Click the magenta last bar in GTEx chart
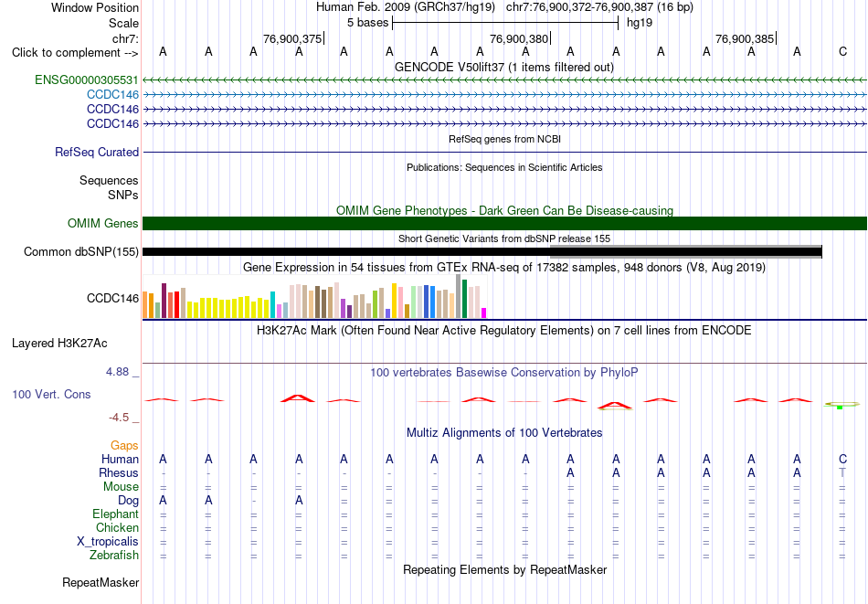This screenshot has height=604, width=868. click(x=484, y=313)
